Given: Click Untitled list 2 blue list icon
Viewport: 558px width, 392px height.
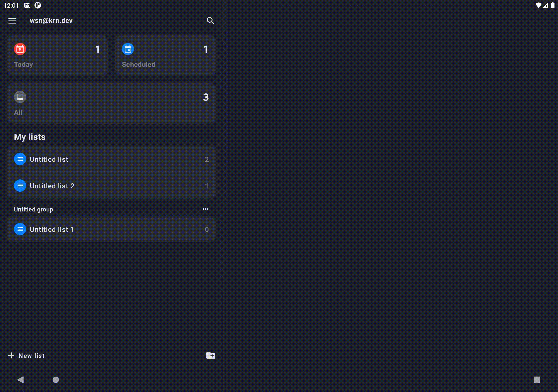Looking at the screenshot, I should pyautogui.click(x=20, y=186).
